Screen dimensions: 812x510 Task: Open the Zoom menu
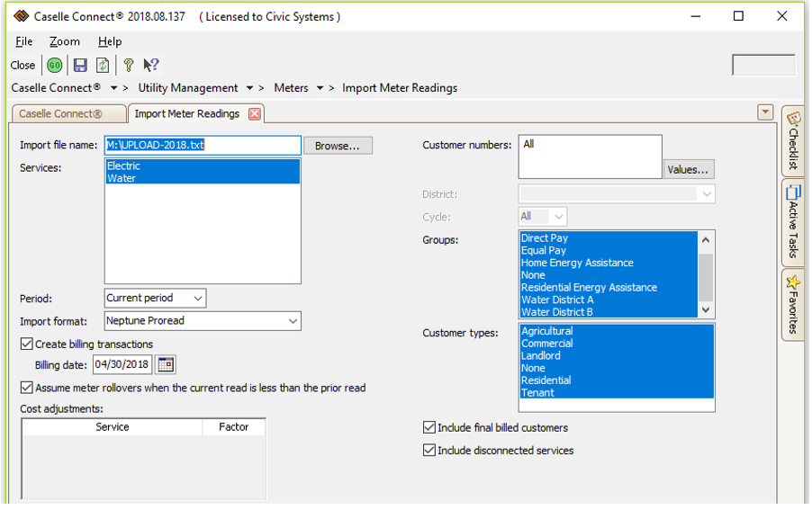65,41
